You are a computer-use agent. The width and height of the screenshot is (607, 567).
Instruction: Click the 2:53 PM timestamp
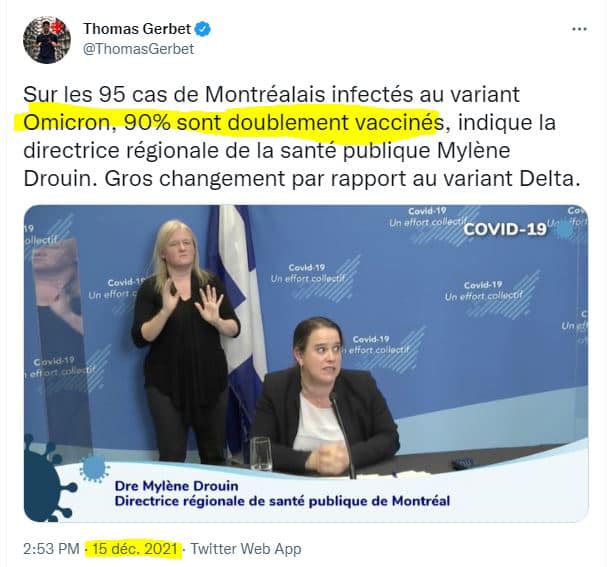tap(51, 549)
